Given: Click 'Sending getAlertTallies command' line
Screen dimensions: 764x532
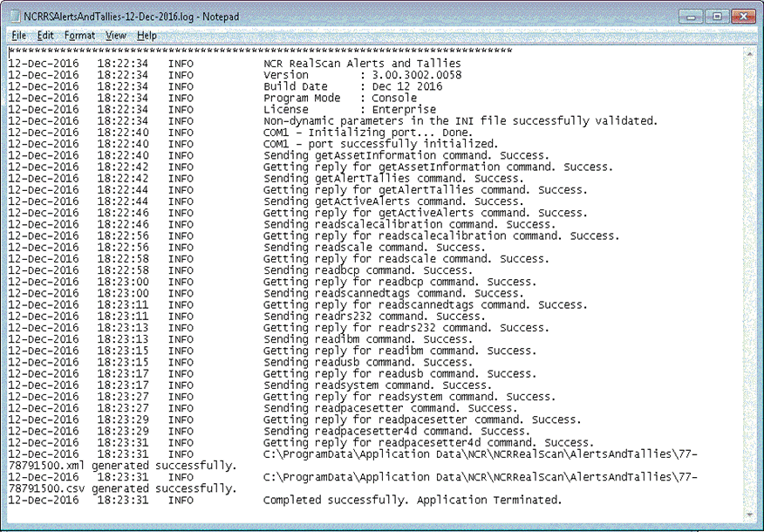Looking at the screenshot, I should pyautogui.click(x=393, y=178).
